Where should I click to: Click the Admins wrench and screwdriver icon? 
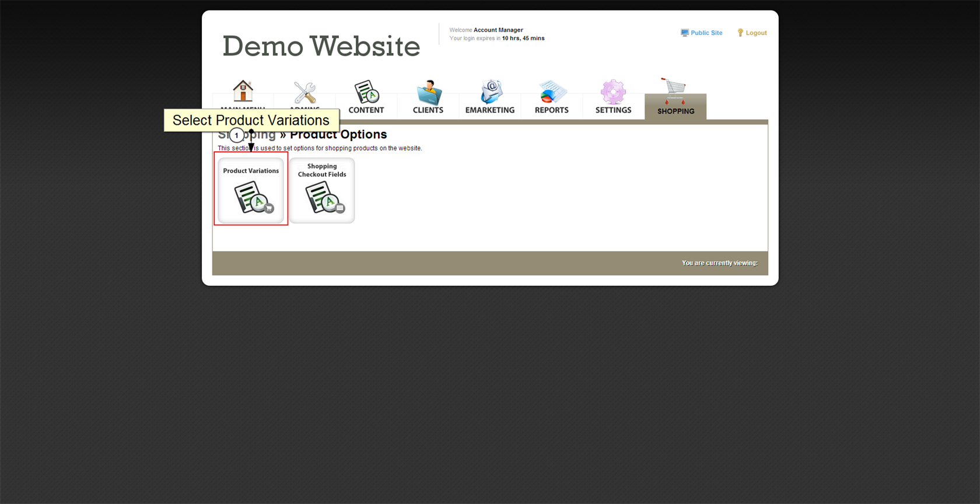point(304,92)
